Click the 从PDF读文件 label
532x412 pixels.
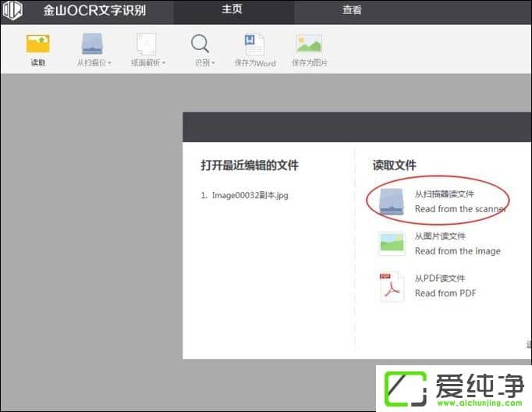(440, 279)
